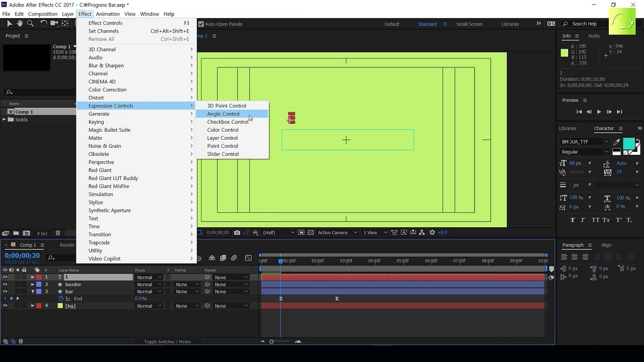
Task: Hide layer 1 with eye toggle
Action: click(x=5, y=278)
